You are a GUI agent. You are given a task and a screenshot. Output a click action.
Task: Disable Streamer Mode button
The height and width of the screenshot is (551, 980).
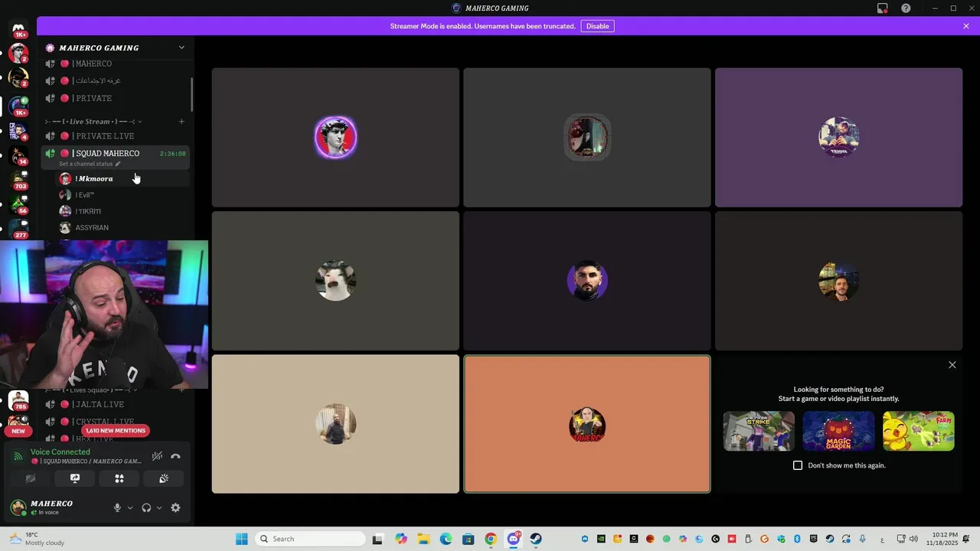[x=597, y=26]
